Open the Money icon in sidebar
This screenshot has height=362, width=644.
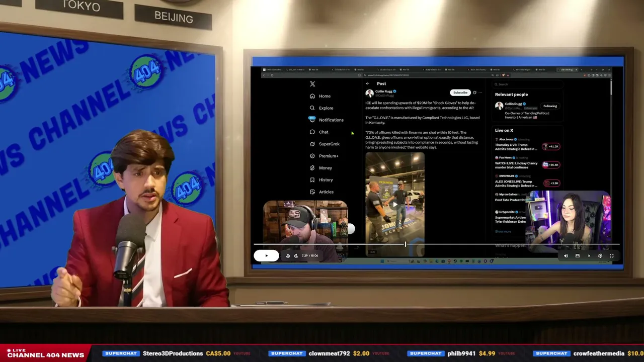click(x=312, y=168)
